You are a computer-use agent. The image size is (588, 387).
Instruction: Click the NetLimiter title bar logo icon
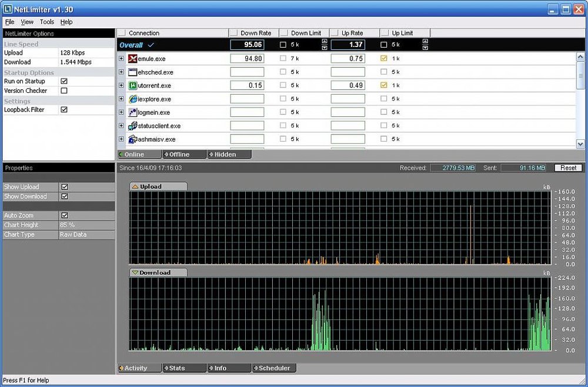coord(7,9)
